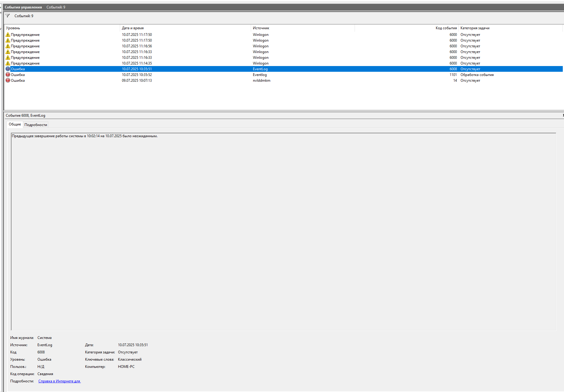The width and height of the screenshot is (564, 392).
Task: Open the Справка в Интернете link
Action: pyautogui.click(x=59, y=381)
